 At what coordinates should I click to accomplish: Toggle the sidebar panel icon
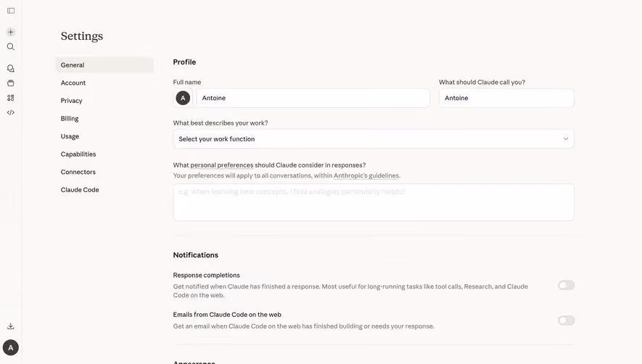pyautogui.click(x=11, y=11)
